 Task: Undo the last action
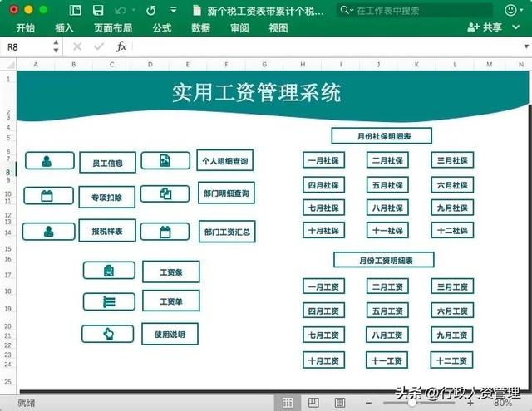click(x=120, y=11)
